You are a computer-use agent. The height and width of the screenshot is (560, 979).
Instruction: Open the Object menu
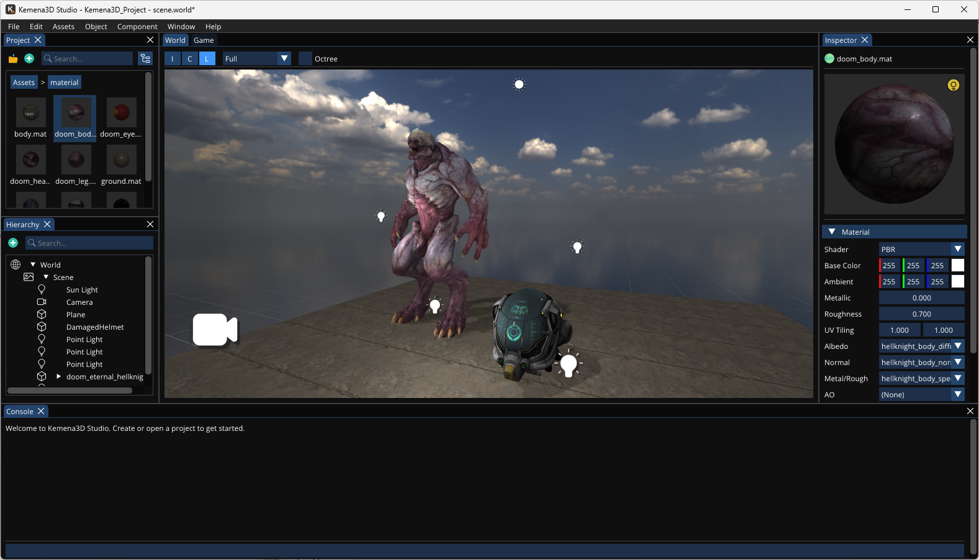[x=96, y=27]
